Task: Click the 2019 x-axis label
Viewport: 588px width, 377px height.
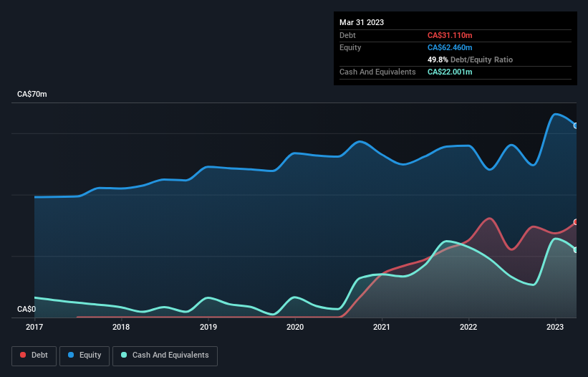Action: (x=208, y=327)
